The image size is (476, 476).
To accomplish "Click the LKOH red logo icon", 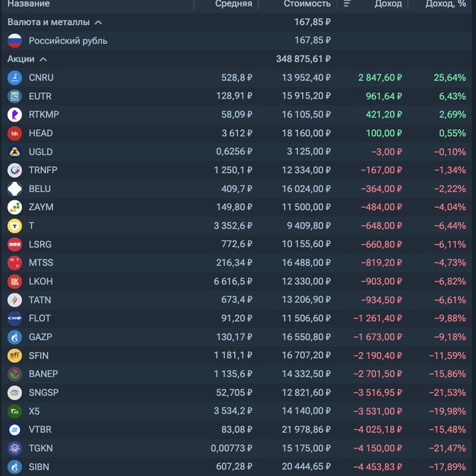I will pos(15,282).
